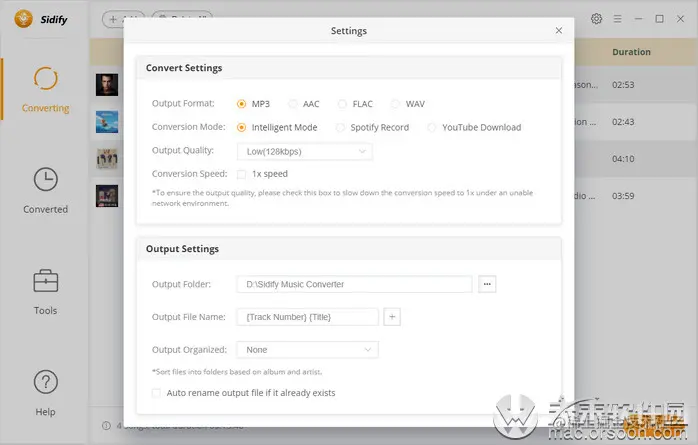Click the 03:59 duration cell
This screenshot has height=445, width=698.
tap(623, 196)
